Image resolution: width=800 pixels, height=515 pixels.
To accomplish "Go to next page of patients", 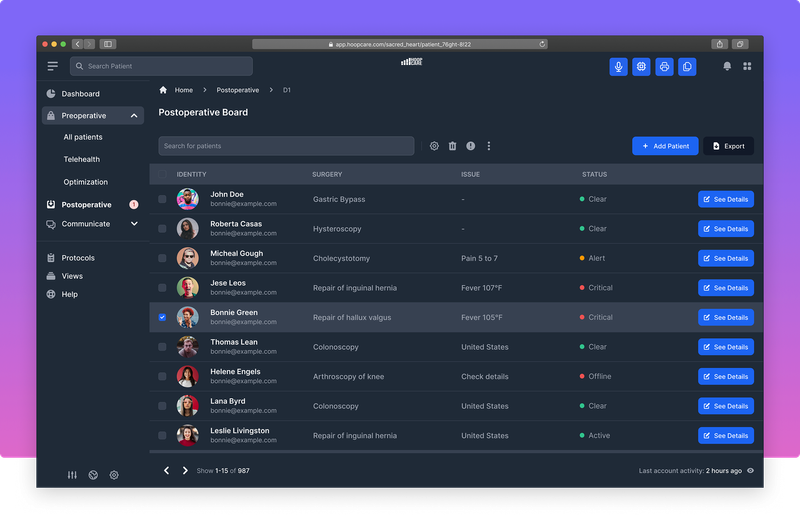I will [185, 470].
